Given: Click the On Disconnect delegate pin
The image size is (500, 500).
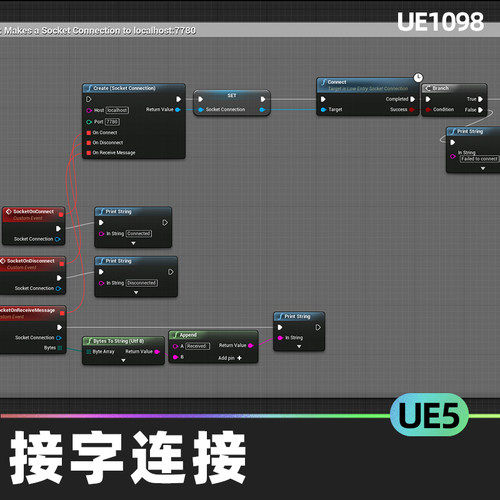Looking at the screenshot, I should [89, 143].
